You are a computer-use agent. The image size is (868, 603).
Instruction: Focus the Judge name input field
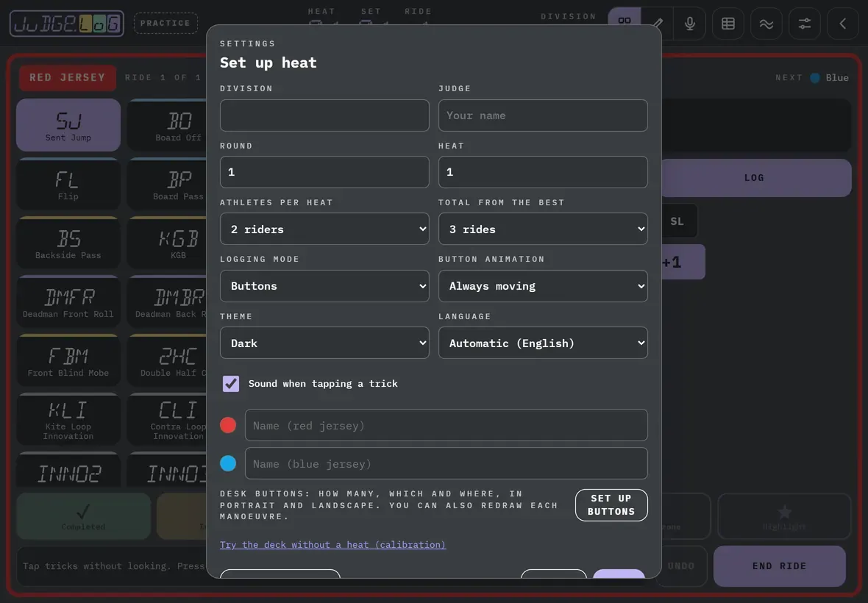(543, 115)
